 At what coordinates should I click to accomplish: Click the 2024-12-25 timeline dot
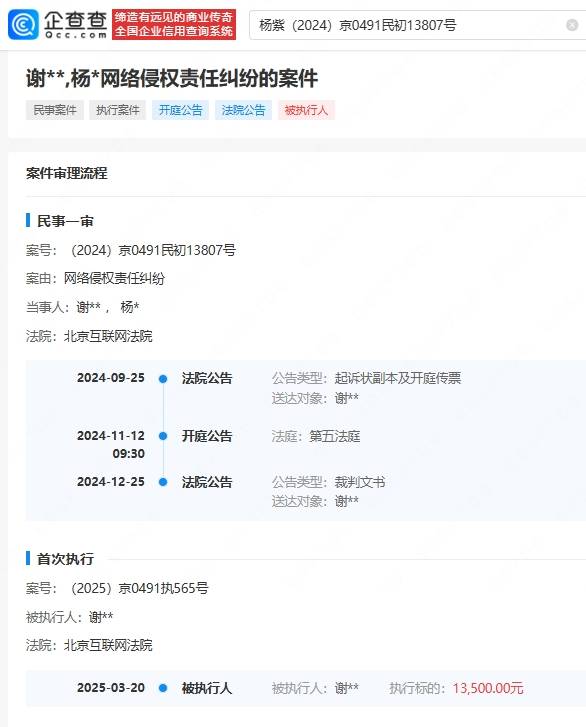pos(163,482)
